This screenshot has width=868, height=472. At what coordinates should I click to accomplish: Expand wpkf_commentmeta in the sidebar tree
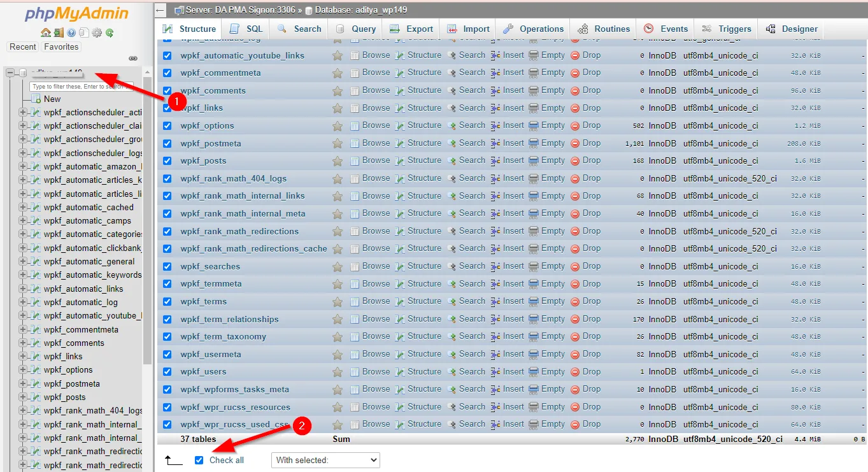click(x=23, y=329)
